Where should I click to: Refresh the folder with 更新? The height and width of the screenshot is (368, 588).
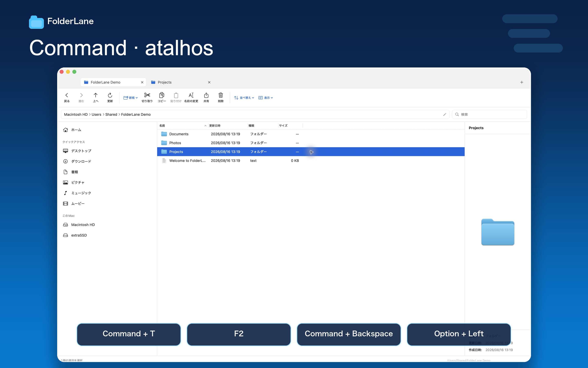pyautogui.click(x=110, y=97)
